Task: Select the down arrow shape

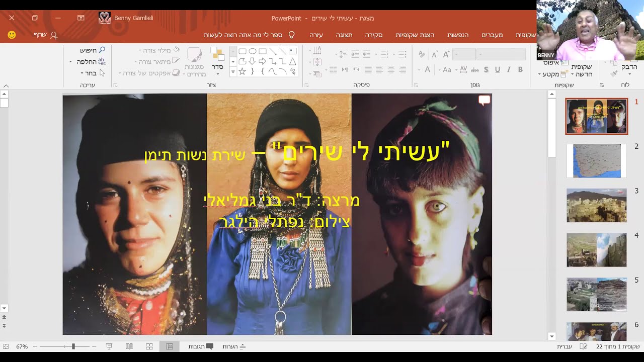Action: click(252, 61)
